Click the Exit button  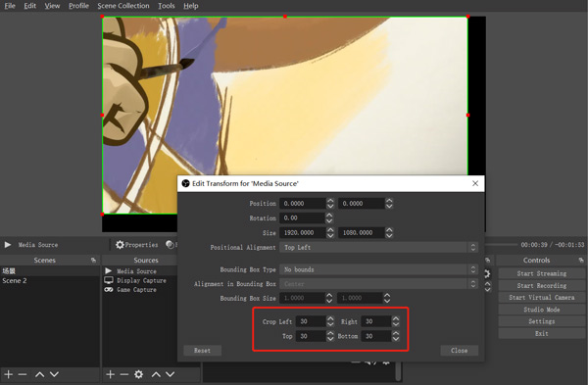point(542,333)
